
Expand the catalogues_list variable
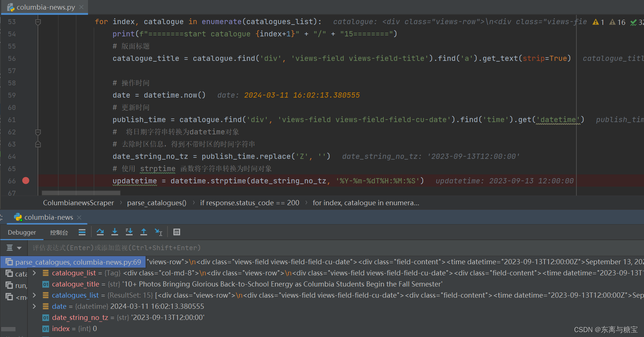click(34, 295)
